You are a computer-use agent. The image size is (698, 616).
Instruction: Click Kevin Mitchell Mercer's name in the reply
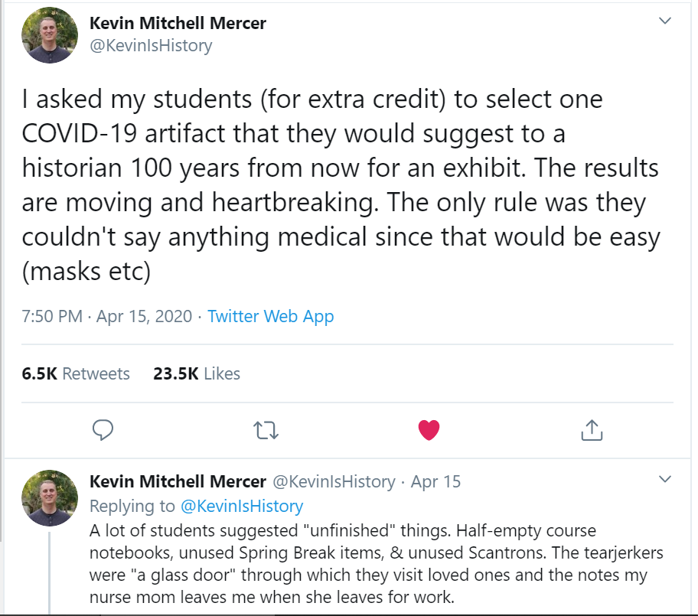point(178,482)
